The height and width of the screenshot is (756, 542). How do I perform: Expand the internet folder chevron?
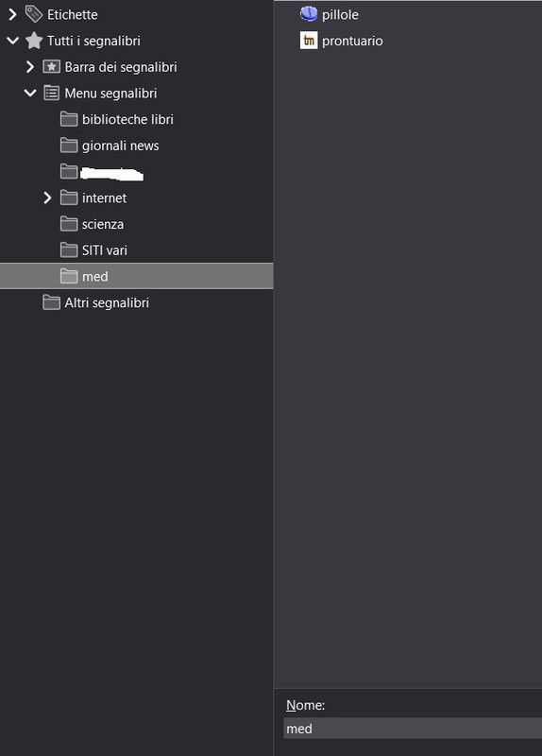click(48, 198)
